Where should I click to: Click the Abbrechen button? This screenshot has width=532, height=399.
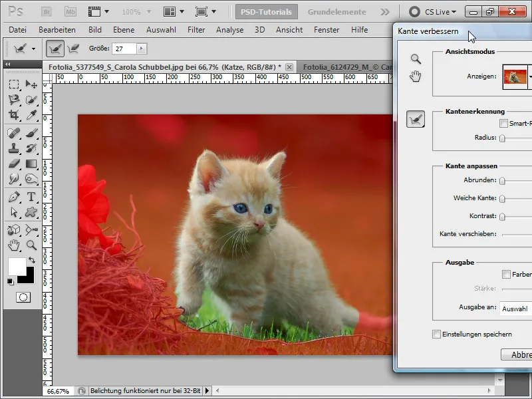coord(517,354)
